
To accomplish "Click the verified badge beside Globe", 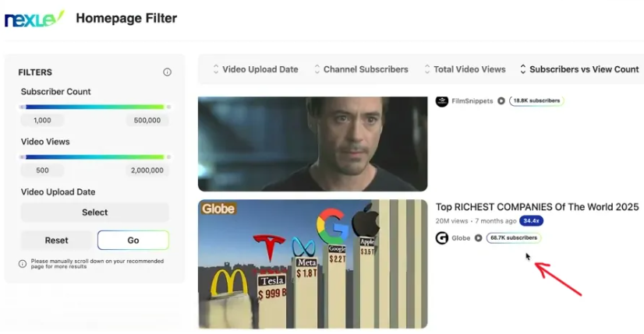I will click(x=479, y=238).
